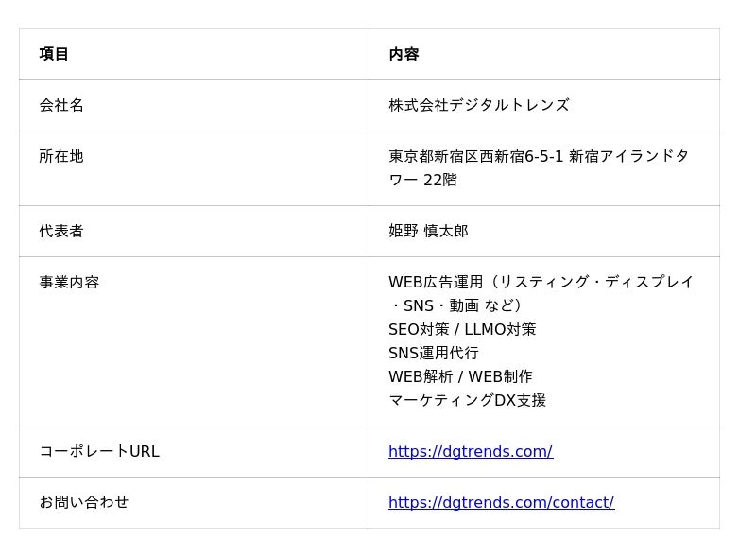Select the コーポレートURL row label
The image size is (756, 557).
pyautogui.click(x=99, y=452)
